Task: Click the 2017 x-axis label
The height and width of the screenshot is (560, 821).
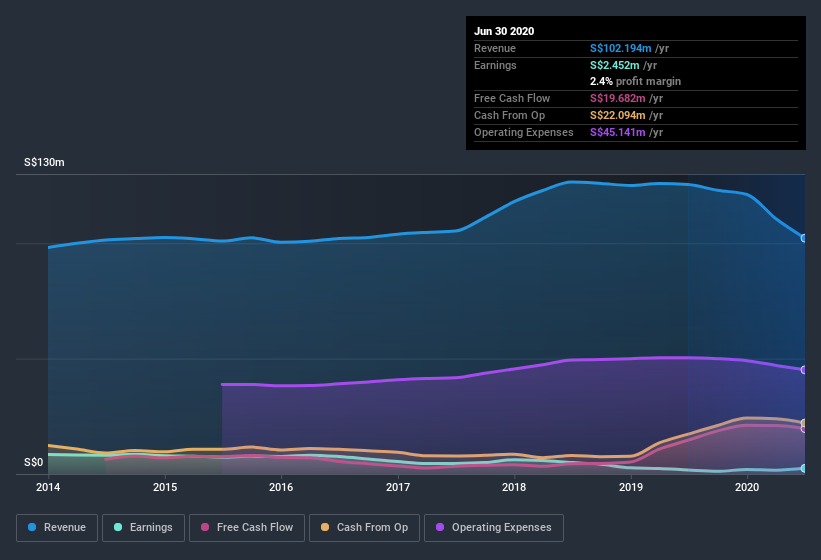Action: (398, 487)
